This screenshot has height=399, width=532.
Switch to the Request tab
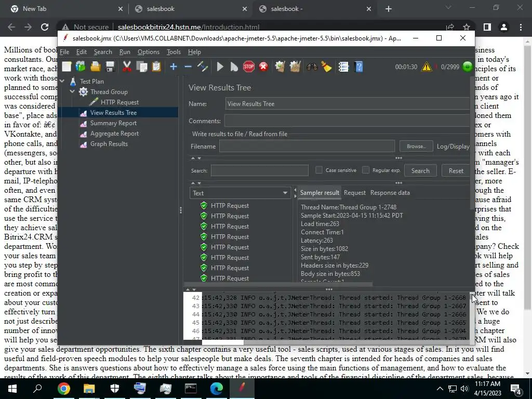point(354,193)
